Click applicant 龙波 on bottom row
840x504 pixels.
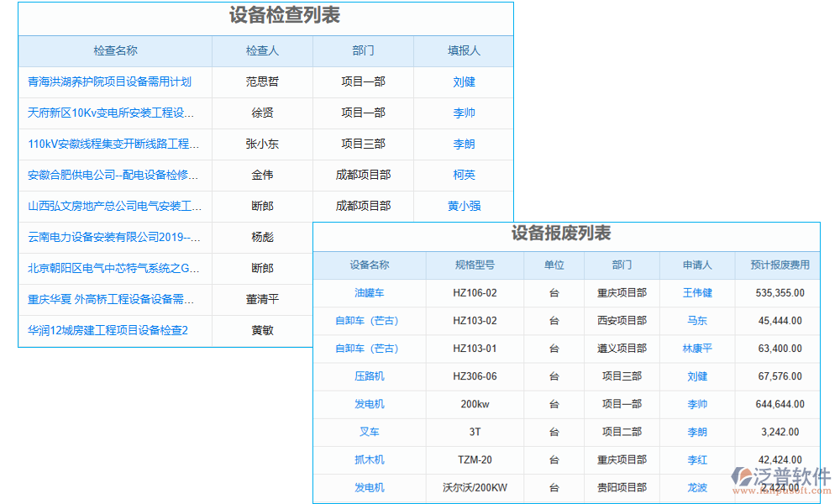click(696, 488)
